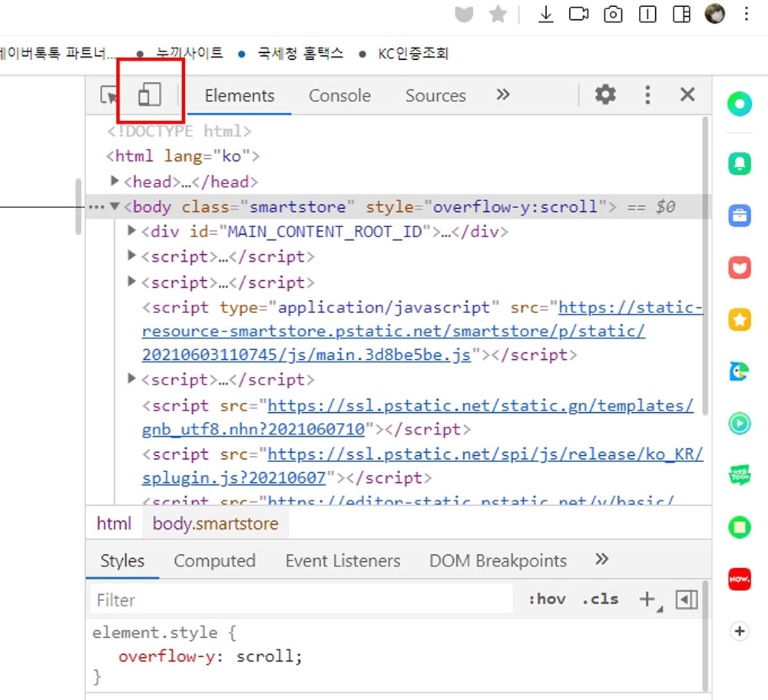
Task: Toggle the computed styles sidebar icon
Action: 687,599
